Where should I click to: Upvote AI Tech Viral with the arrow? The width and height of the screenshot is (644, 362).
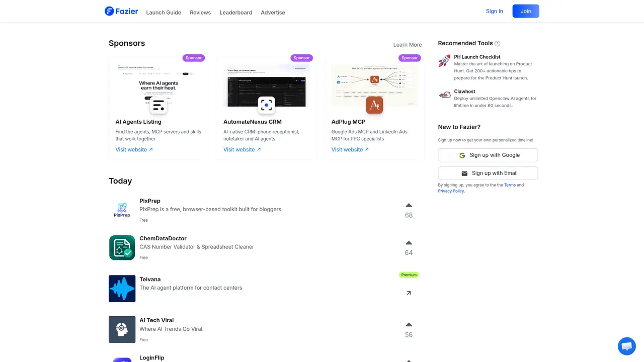(409, 325)
